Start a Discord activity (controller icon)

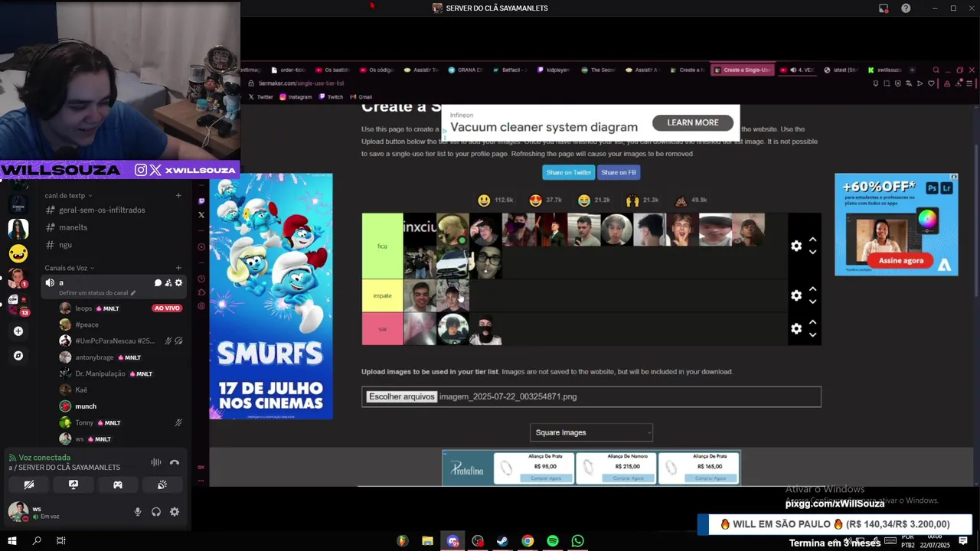pyautogui.click(x=118, y=484)
